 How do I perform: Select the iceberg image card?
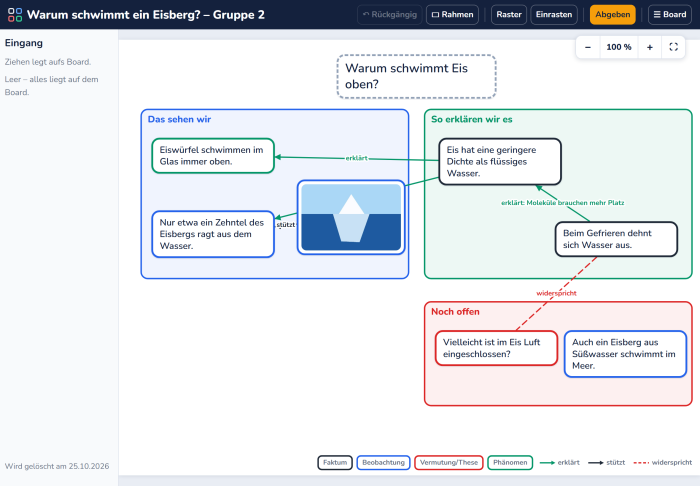[x=351, y=217]
